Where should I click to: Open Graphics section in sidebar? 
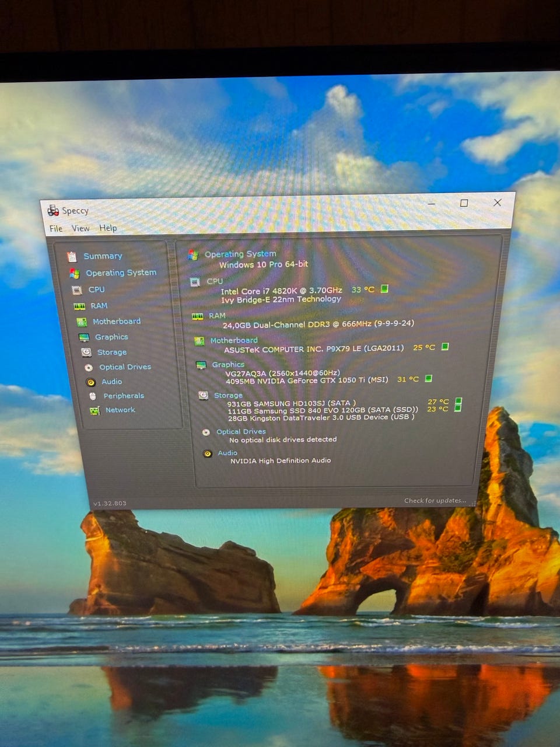point(111,337)
